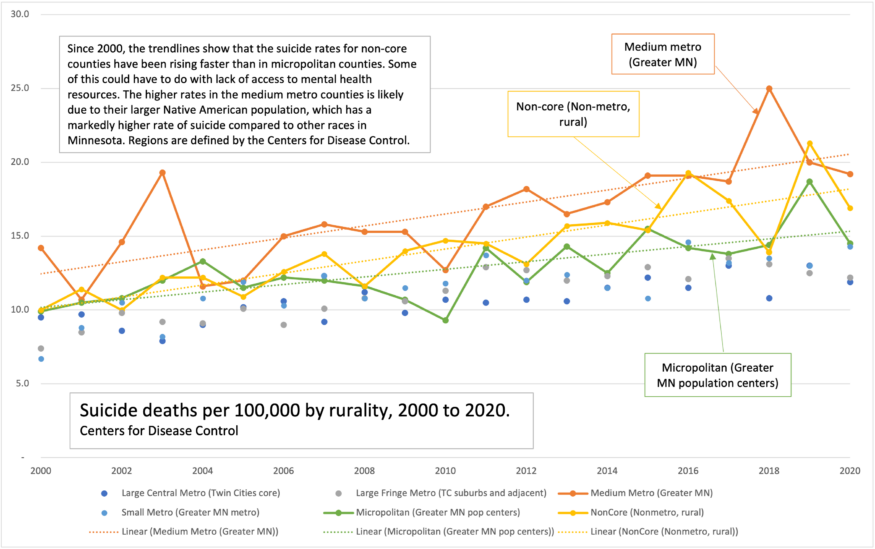The height and width of the screenshot is (549, 875).
Task: Click legend entry Linear (Medium Metro (Greater MN))
Action: point(184,532)
